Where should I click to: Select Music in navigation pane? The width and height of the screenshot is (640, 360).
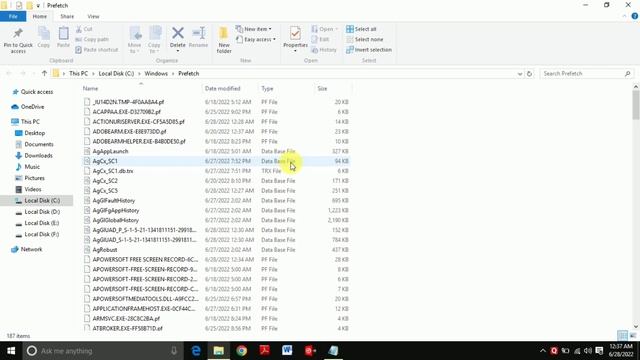[28, 167]
